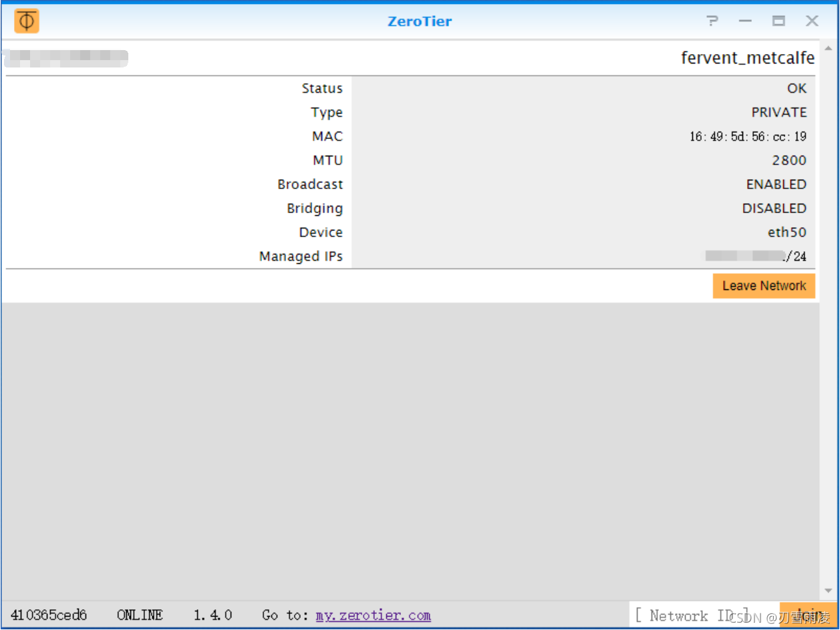Click the Leave Network button
Screen dimensions: 840x630
pyautogui.click(x=764, y=286)
